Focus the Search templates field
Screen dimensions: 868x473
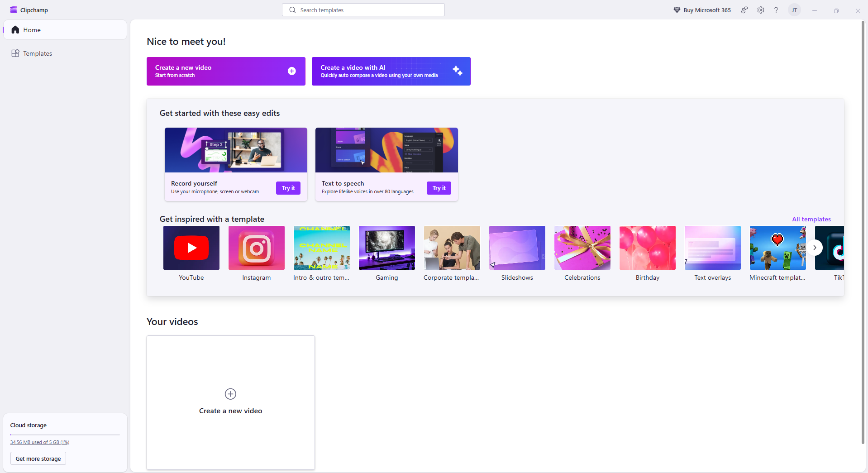pyautogui.click(x=363, y=10)
